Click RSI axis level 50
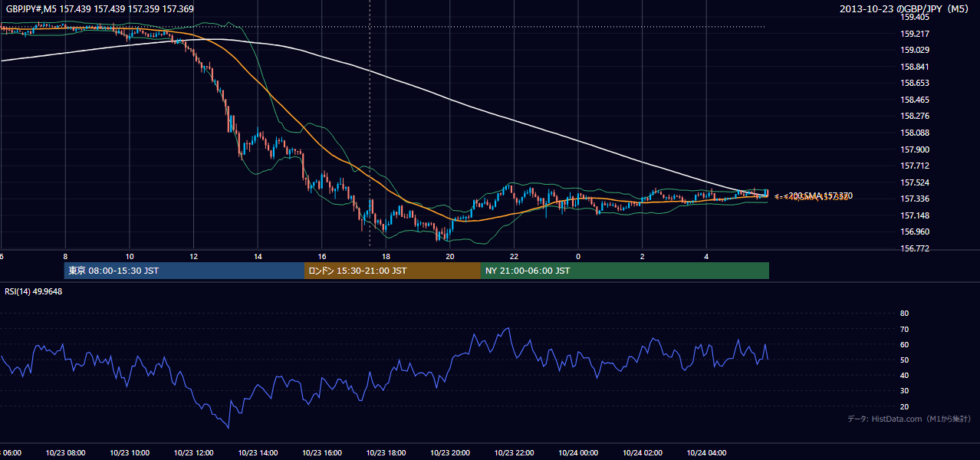Screen dimensions: 980x460 (x=905, y=360)
